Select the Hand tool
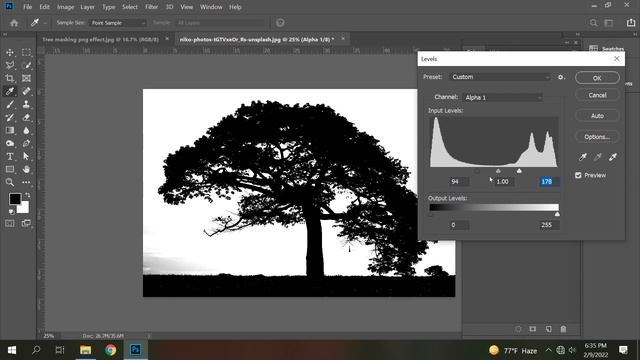 (26, 169)
